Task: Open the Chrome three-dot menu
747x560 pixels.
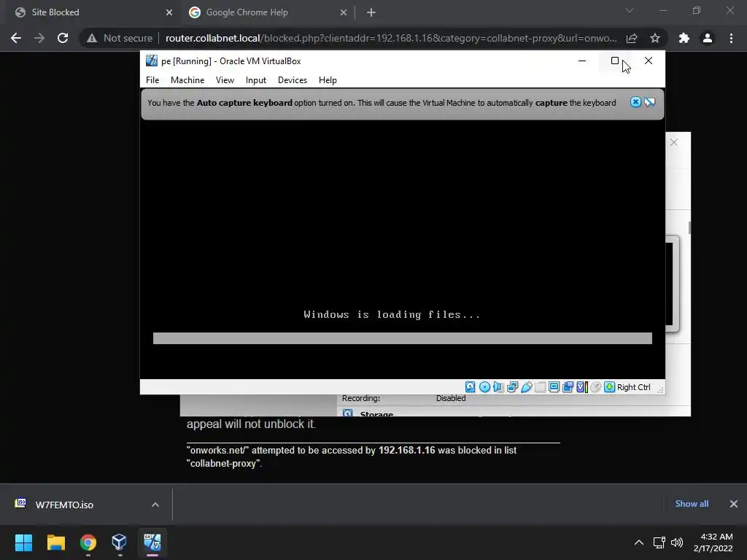Action: tap(731, 38)
